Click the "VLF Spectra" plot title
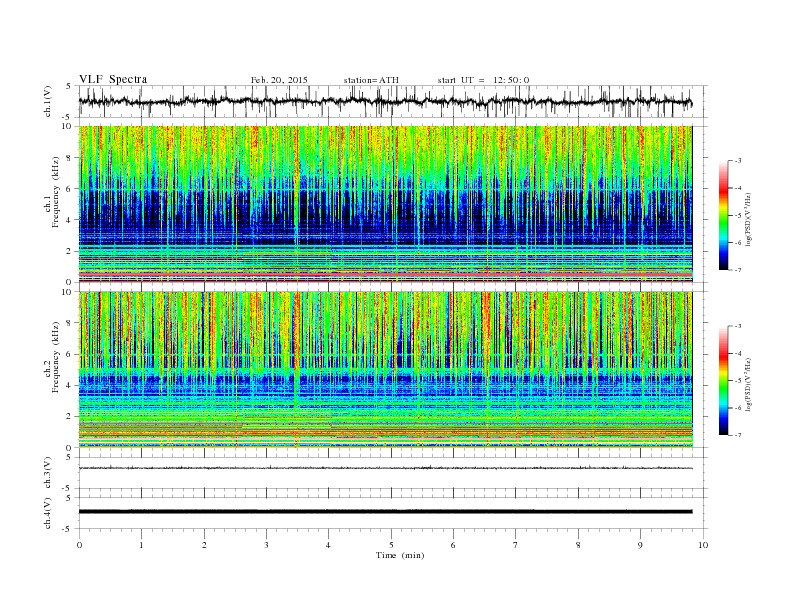The width and height of the screenshot is (792, 612). click(x=113, y=79)
